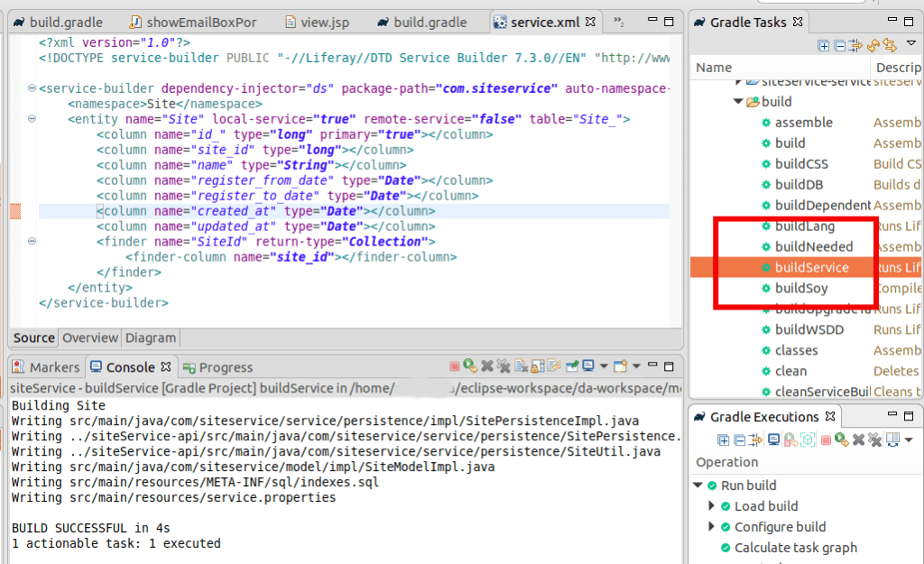
Task: Click the Name column header in Gradle Tasks
Action: 714,67
